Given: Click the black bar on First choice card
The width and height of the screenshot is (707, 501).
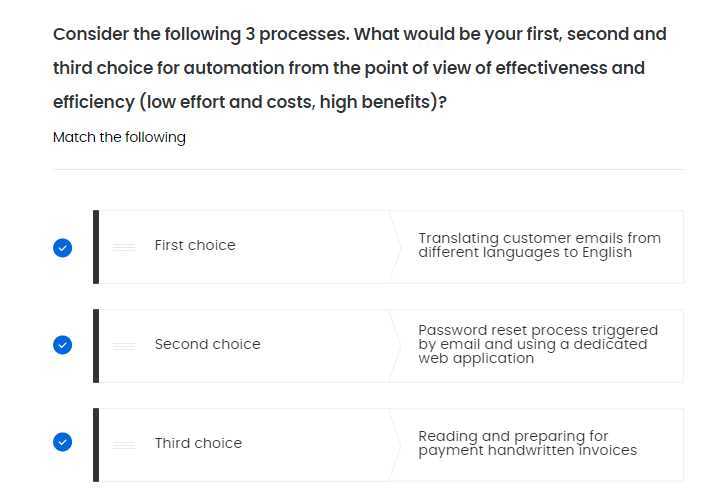Looking at the screenshot, I should point(96,247).
